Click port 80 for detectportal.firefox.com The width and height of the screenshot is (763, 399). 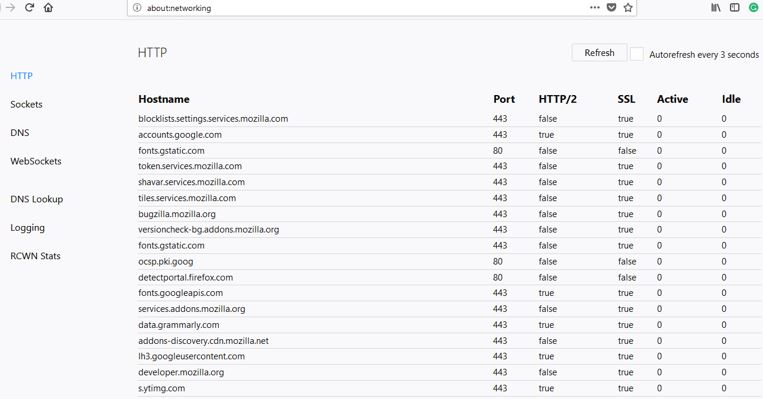[x=497, y=277]
